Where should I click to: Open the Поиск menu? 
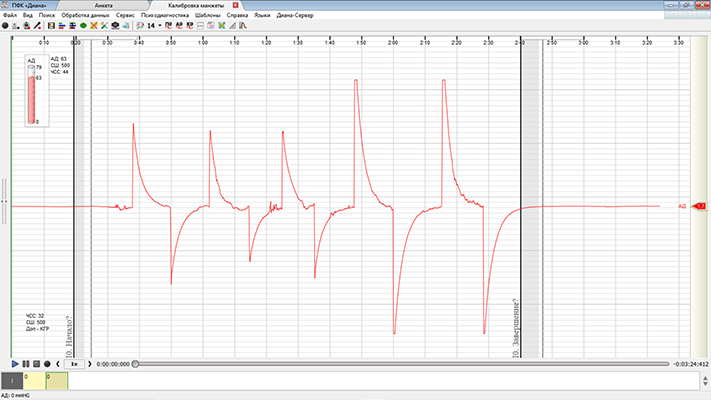47,15
